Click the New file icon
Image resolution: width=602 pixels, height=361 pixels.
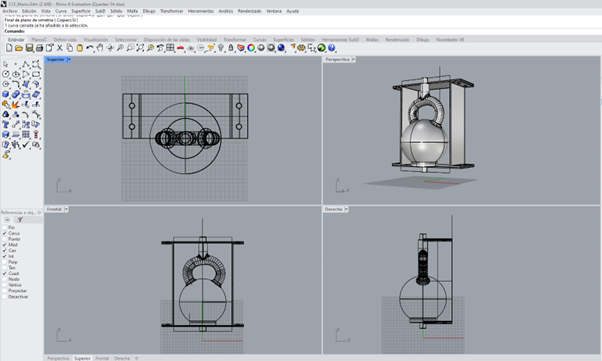pos(9,48)
